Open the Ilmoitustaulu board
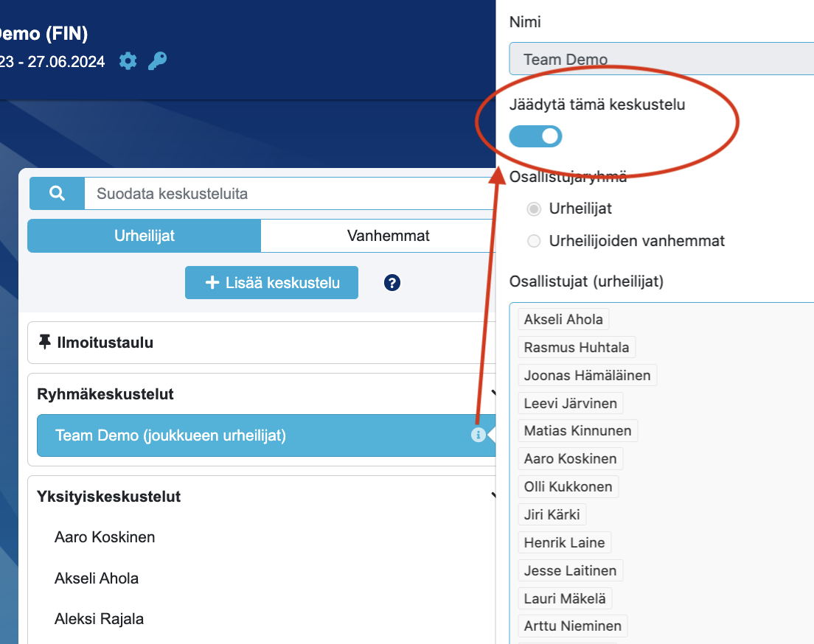This screenshot has height=644, width=814. [x=262, y=343]
